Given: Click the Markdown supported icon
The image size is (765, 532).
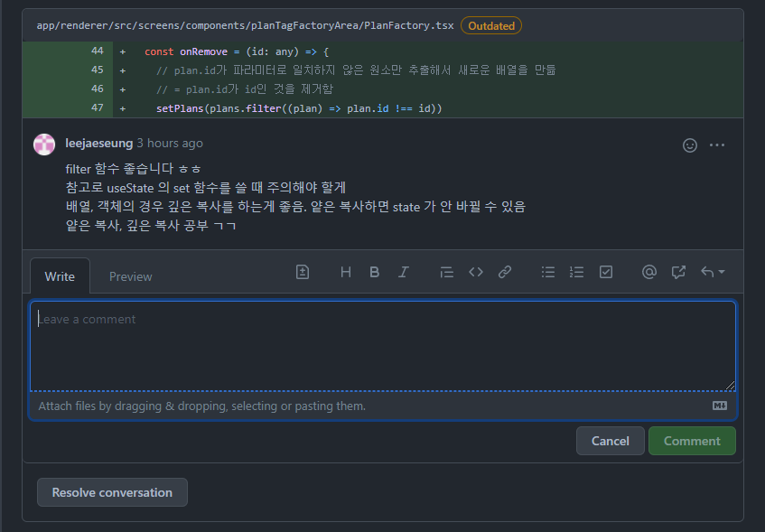Looking at the screenshot, I should [x=720, y=406].
